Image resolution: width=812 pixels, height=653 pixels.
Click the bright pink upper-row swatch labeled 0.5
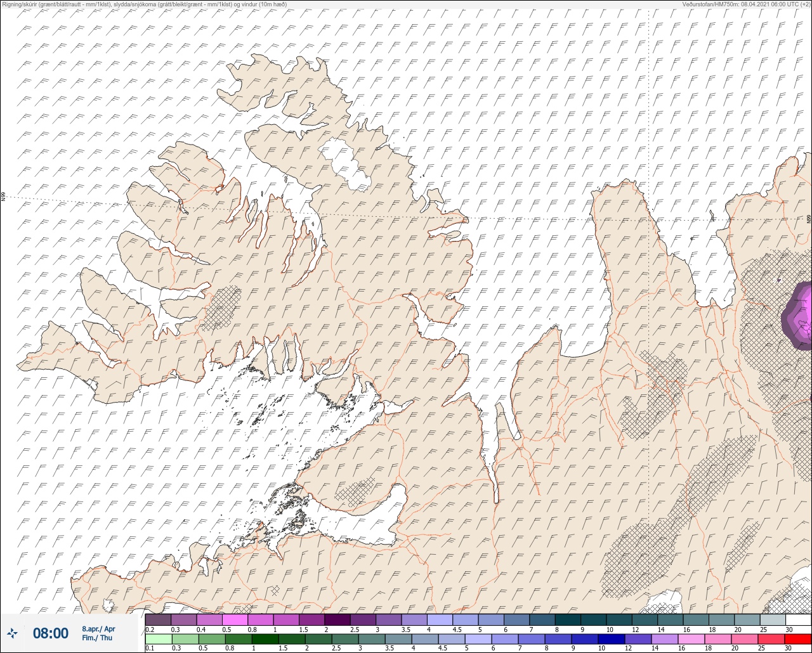[235, 619]
